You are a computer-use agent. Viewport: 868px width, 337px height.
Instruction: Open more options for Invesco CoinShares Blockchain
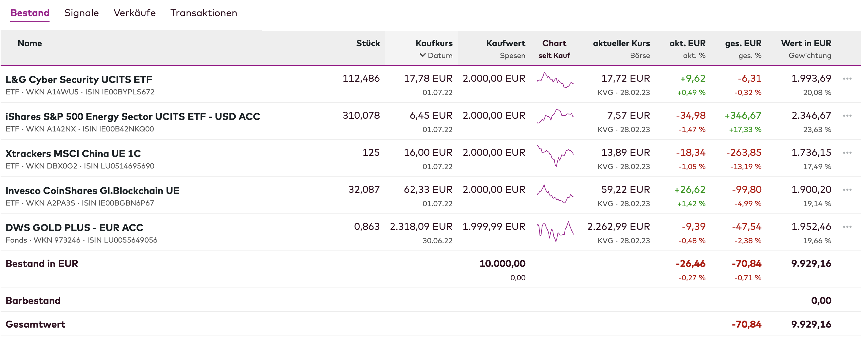[x=847, y=190]
